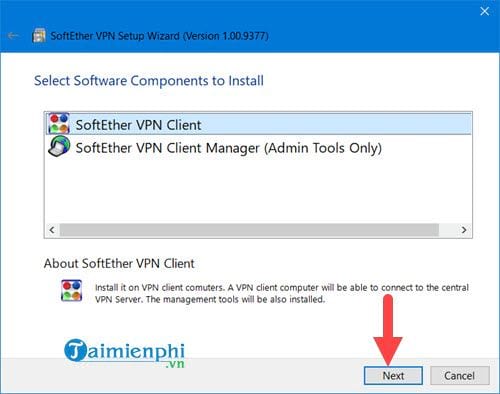Click the VPN Client Manager globe icon

point(59,146)
